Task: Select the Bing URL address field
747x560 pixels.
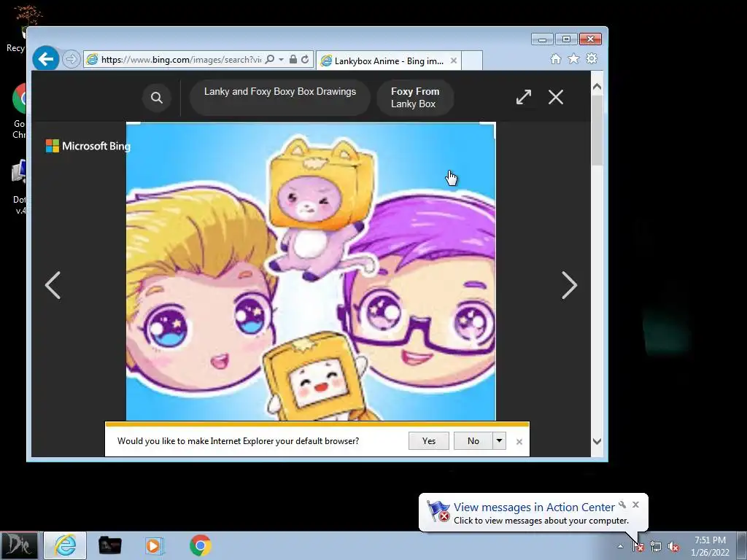Action: point(181,60)
